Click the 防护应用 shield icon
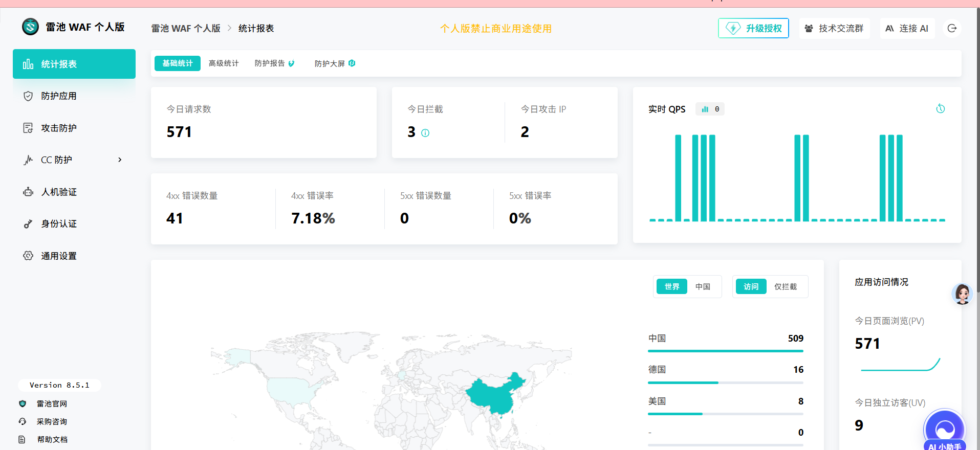980x450 pixels. click(28, 96)
